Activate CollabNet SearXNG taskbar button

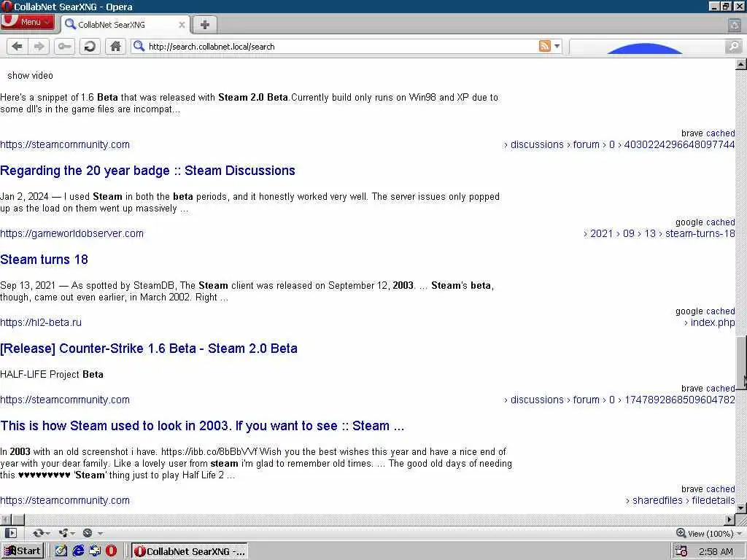point(190,551)
